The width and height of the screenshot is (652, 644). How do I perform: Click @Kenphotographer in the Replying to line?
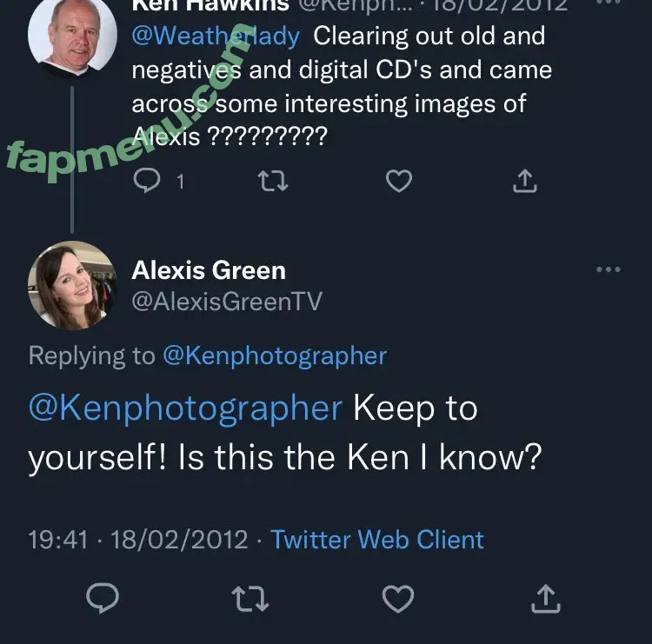click(x=275, y=355)
